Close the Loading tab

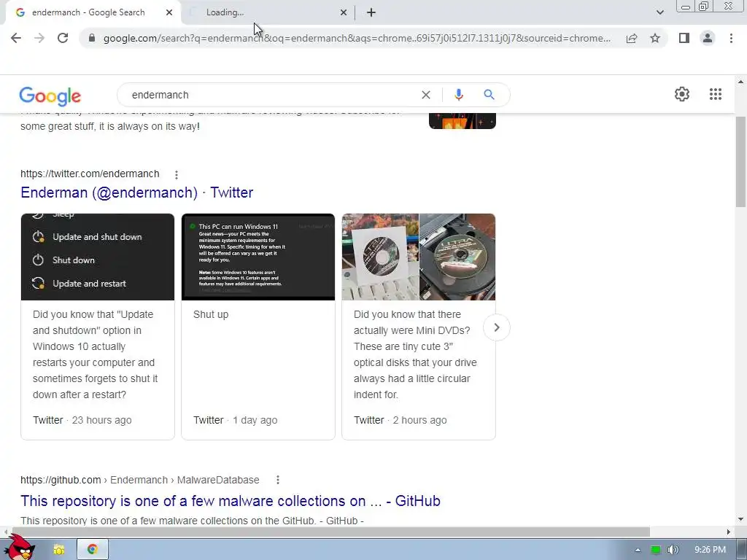344,13
